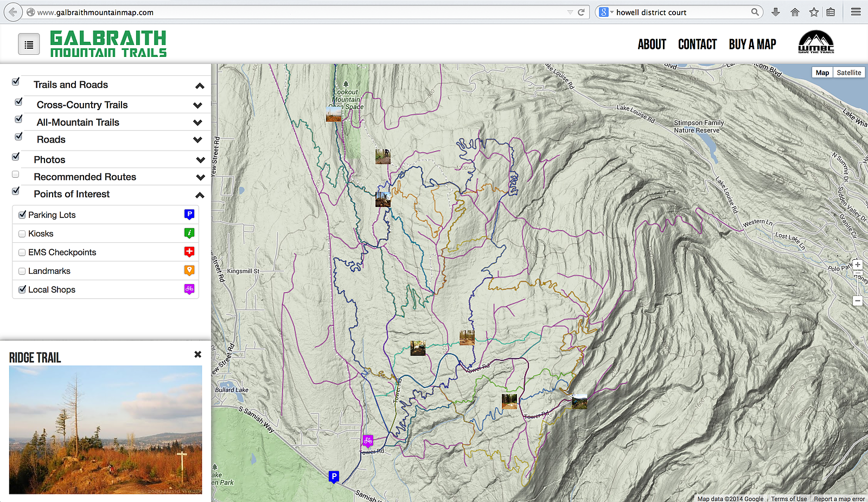Click the green Kiosks legend icon
The width and height of the screenshot is (868, 502).
pyautogui.click(x=189, y=233)
